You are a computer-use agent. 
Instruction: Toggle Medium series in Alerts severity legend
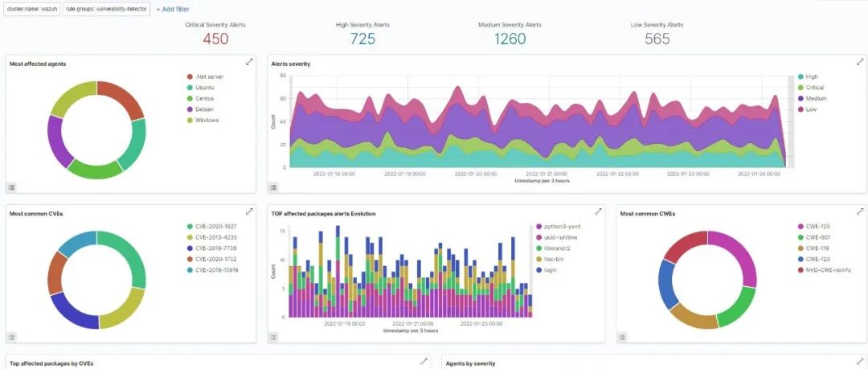tap(812, 98)
